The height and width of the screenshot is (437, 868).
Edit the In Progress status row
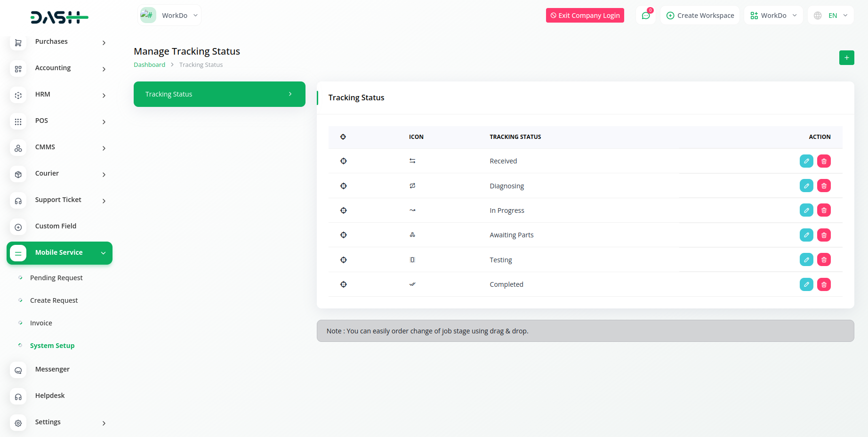click(806, 210)
